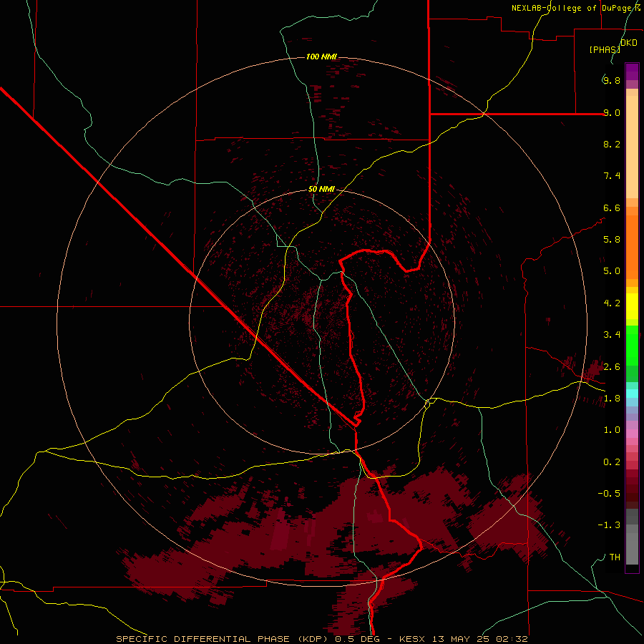Click the 0.2 legend value
This screenshot has height=644, width=644.
(x=612, y=462)
